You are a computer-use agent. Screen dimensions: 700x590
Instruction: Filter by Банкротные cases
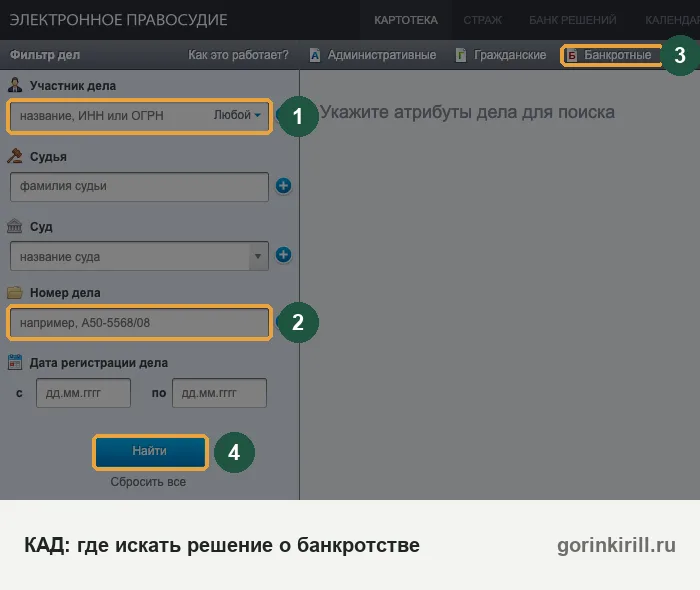click(617, 55)
